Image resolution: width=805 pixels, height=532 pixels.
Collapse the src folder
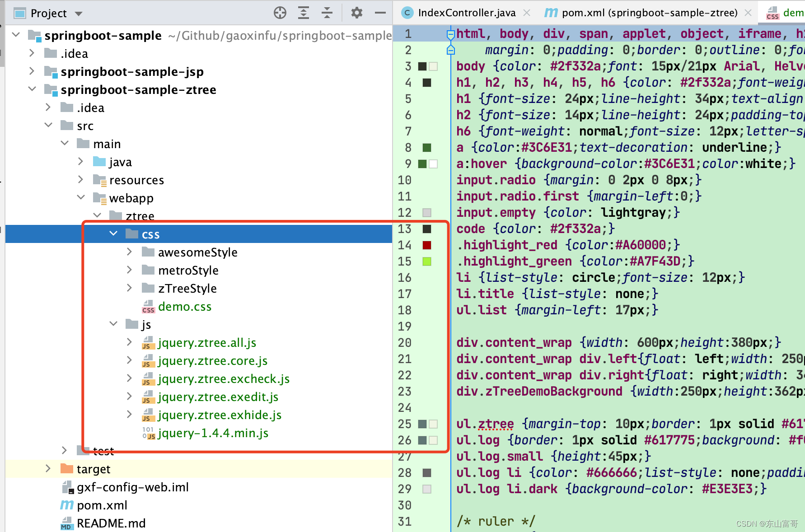point(48,125)
